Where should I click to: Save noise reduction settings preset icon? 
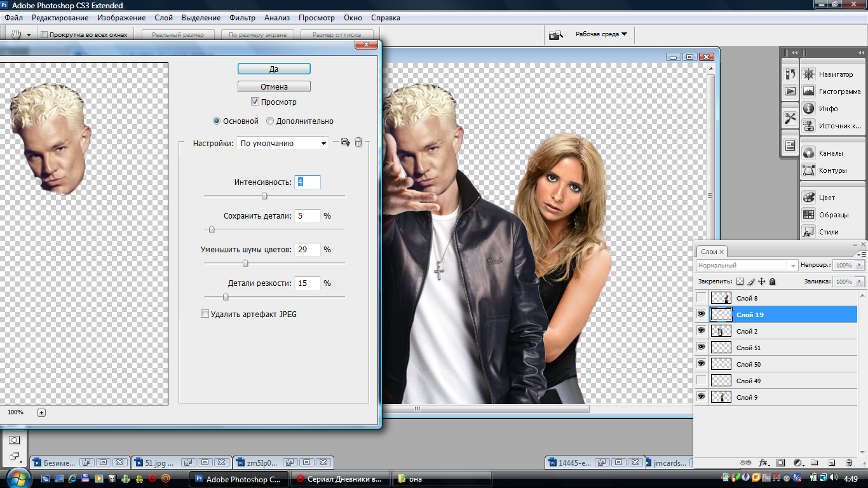(x=345, y=142)
